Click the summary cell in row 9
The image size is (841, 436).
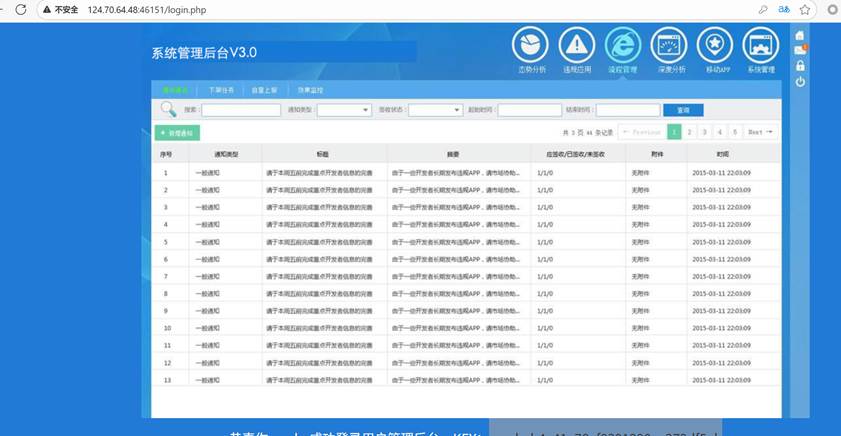(455, 311)
